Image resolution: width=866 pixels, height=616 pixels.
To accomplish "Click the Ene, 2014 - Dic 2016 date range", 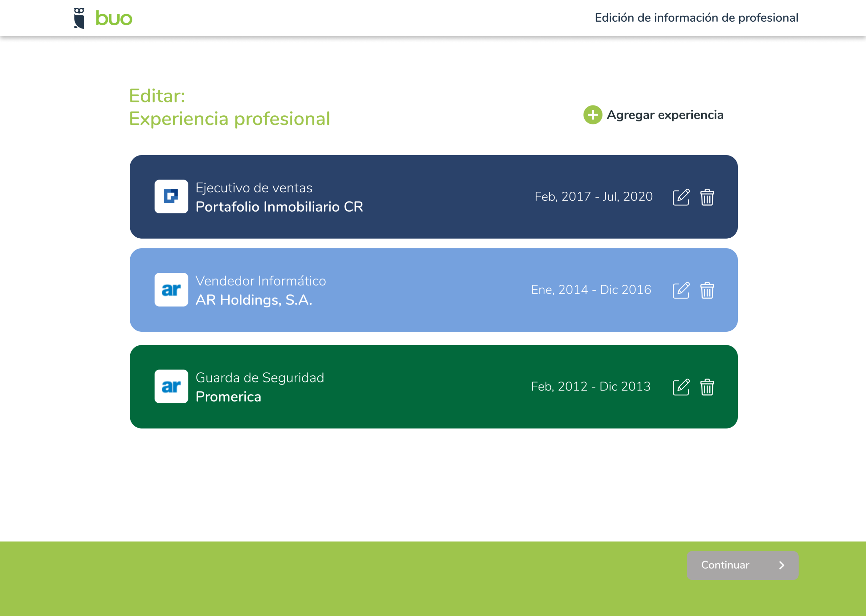I will coord(591,290).
